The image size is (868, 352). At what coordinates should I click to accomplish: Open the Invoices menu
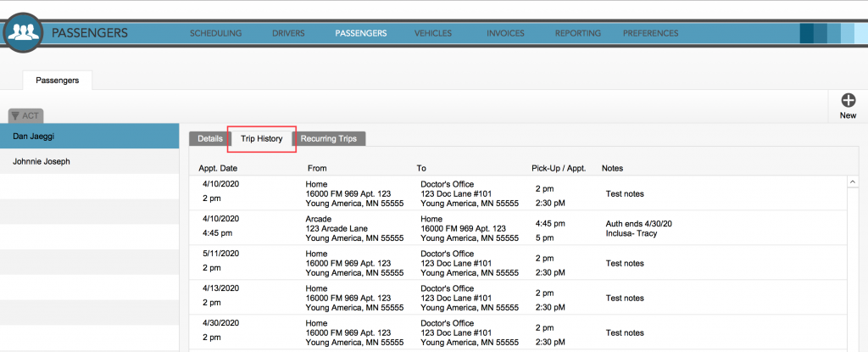[x=505, y=33]
